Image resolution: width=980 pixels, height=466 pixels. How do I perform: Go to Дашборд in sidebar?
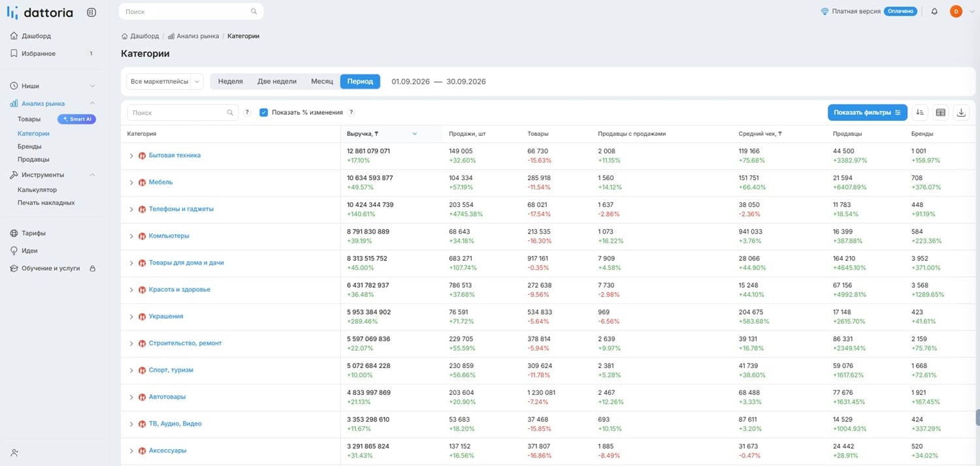[x=36, y=36]
